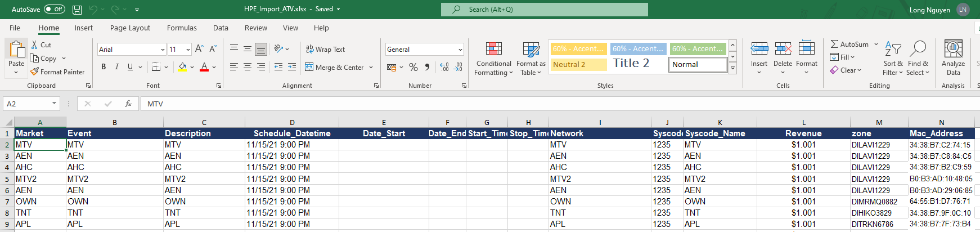Click the Analyze Data icon
The width and height of the screenshot is (980, 232).
point(953,49)
